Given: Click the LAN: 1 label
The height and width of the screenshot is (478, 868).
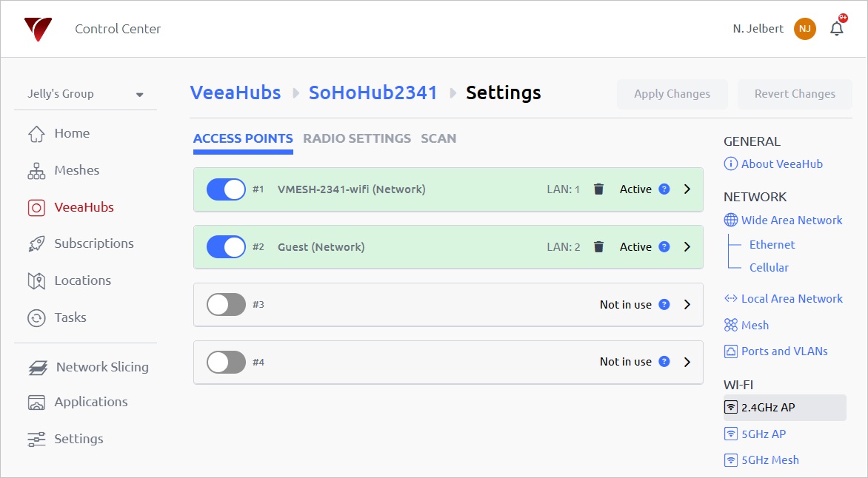Looking at the screenshot, I should pos(564,189).
